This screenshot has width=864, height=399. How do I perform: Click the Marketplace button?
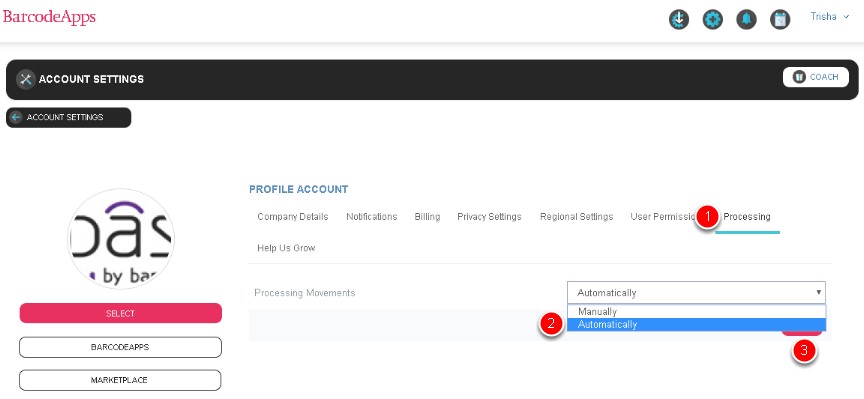(121, 380)
